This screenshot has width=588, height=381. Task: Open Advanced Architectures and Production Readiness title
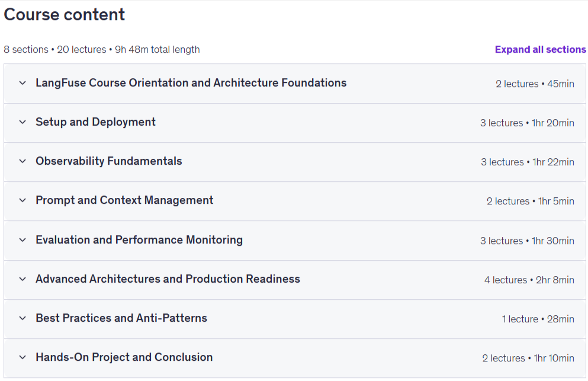tap(168, 279)
